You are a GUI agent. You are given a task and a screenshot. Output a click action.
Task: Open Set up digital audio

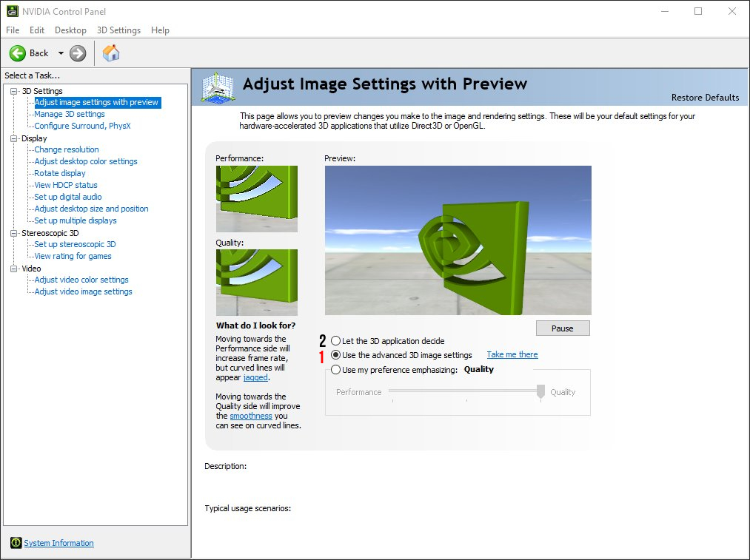point(68,197)
